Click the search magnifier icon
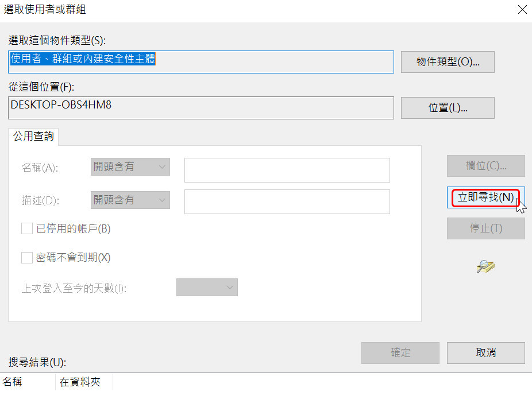 [485, 266]
